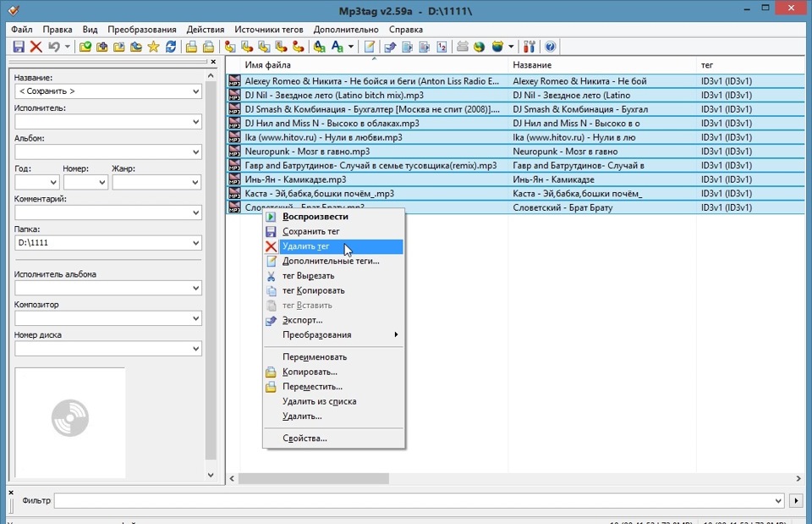Click the yellow-green globe tag source icon

click(479, 47)
